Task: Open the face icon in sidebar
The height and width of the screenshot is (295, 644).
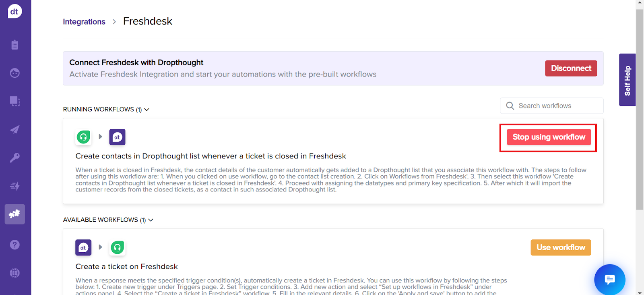Action: (x=15, y=73)
